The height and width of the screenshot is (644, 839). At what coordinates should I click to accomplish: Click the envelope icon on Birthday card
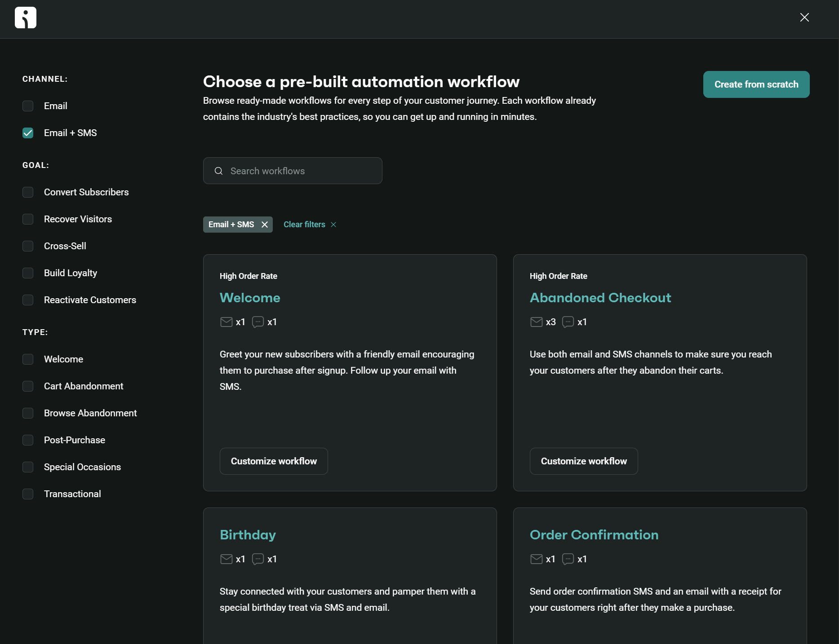pos(226,559)
